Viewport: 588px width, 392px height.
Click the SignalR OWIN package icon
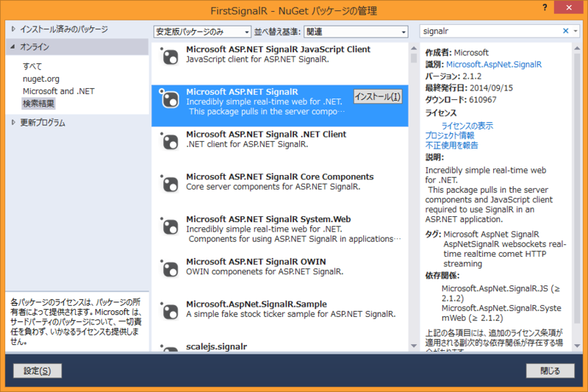170,268
